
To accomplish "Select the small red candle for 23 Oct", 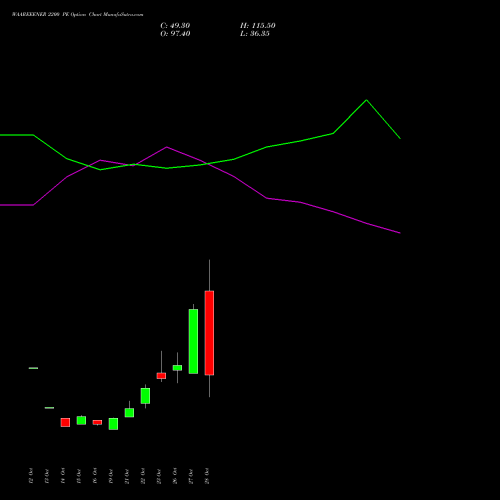I will pos(161,376).
